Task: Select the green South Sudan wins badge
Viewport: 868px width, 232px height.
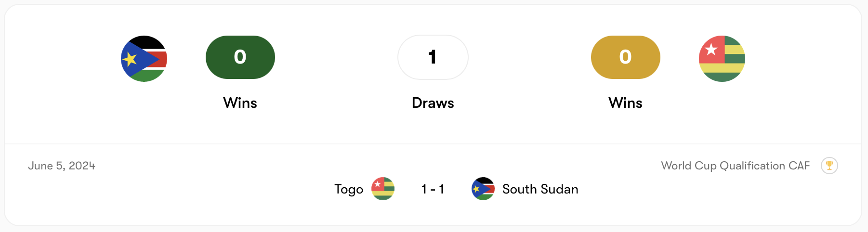Action: (240, 57)
